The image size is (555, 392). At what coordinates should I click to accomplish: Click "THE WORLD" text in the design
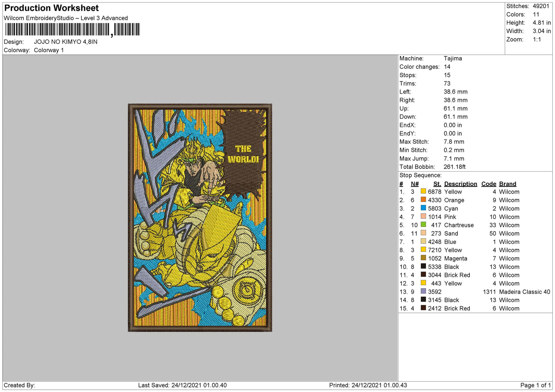243,154
